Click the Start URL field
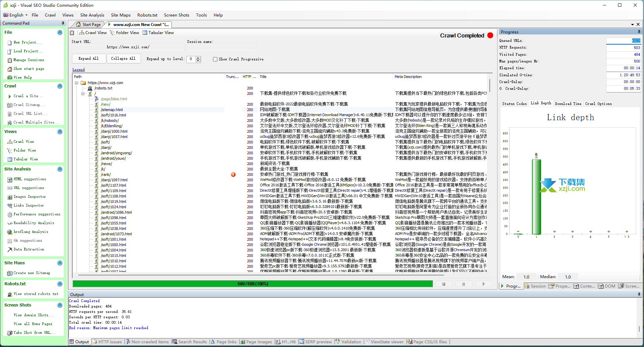The width and height of the screenshot is (644, 347). click(x=128, y=47)
